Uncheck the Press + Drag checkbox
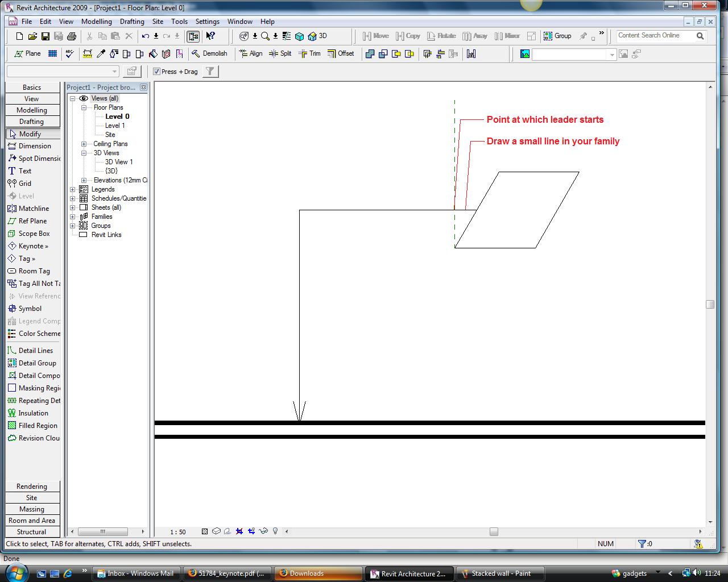Image resolution: width=728 pixels, height=582 pixels. pyautogui.click(x=157, y=72)
